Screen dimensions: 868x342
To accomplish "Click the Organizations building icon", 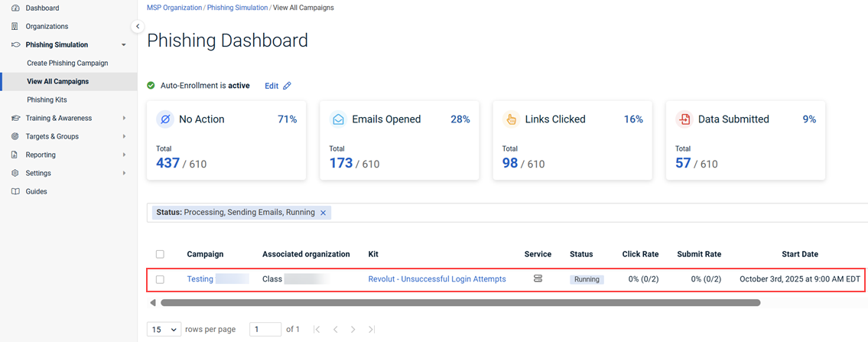I will point(15,26).
